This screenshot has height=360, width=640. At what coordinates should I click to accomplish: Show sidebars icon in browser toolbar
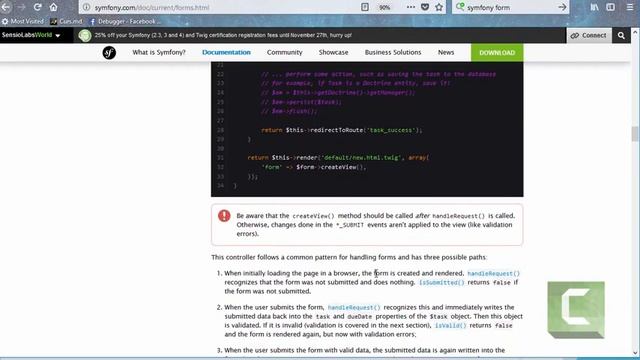pos(611,7)
